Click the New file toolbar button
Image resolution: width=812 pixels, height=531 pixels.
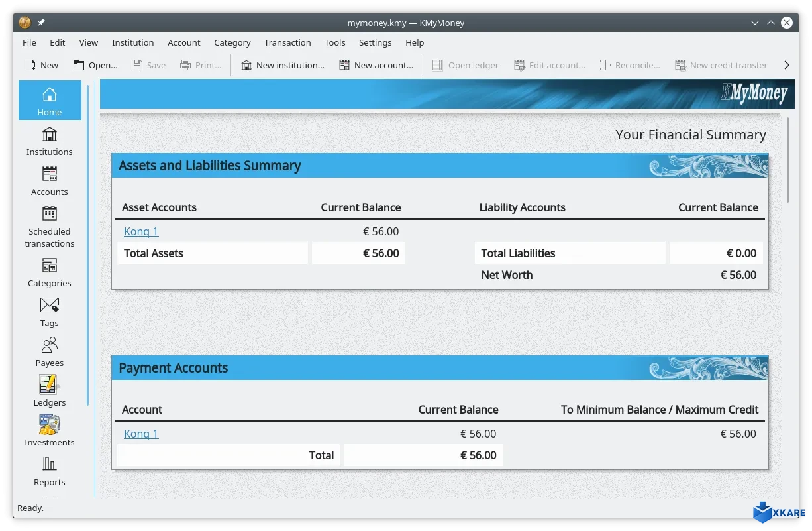[x=42, y=65]
